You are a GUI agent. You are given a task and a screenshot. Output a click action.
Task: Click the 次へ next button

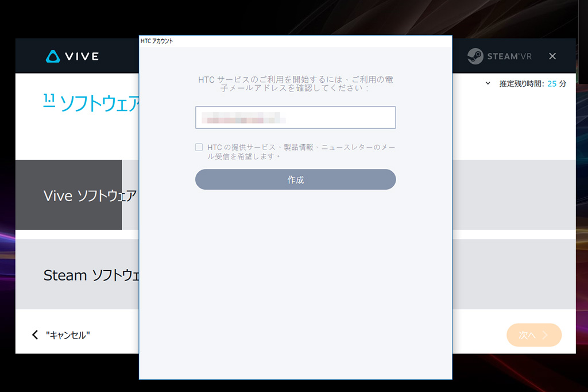tap(534, 335)
